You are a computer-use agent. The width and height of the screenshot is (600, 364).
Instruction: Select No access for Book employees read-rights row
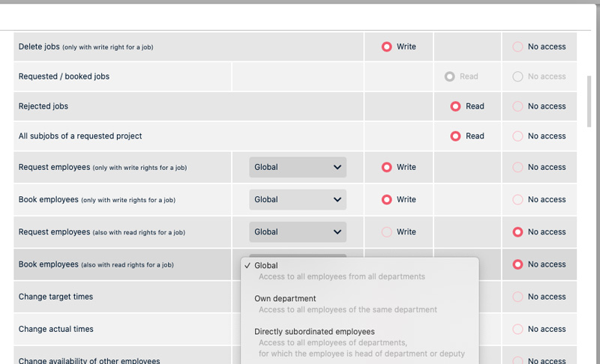pos(517,264)
